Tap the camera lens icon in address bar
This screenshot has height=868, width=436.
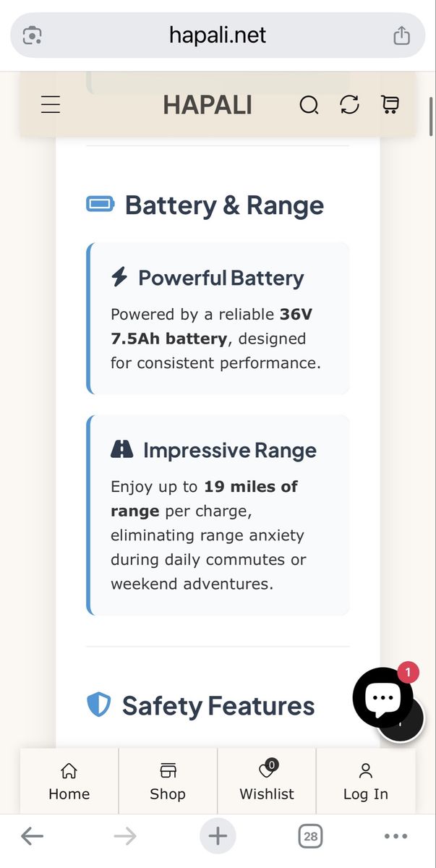[33, 35]
